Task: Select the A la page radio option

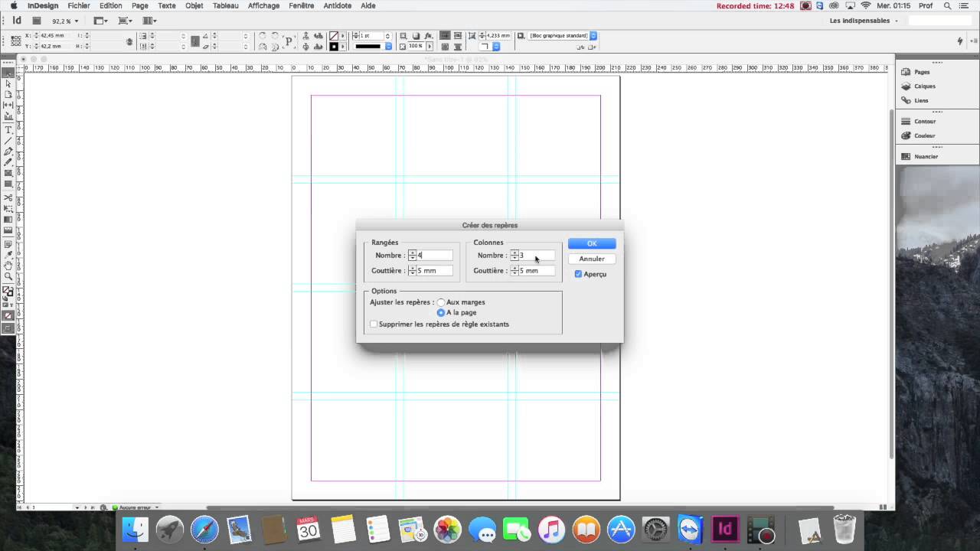Action: point(441,313)
